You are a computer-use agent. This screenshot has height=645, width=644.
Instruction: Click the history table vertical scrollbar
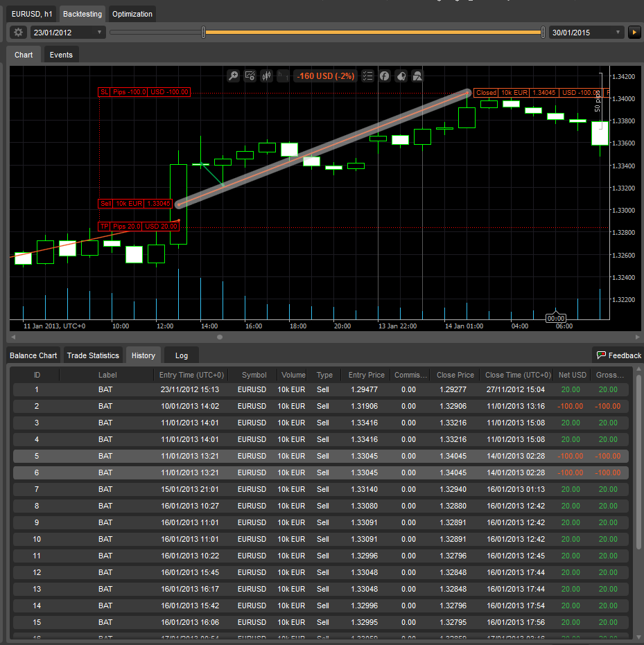638,461
